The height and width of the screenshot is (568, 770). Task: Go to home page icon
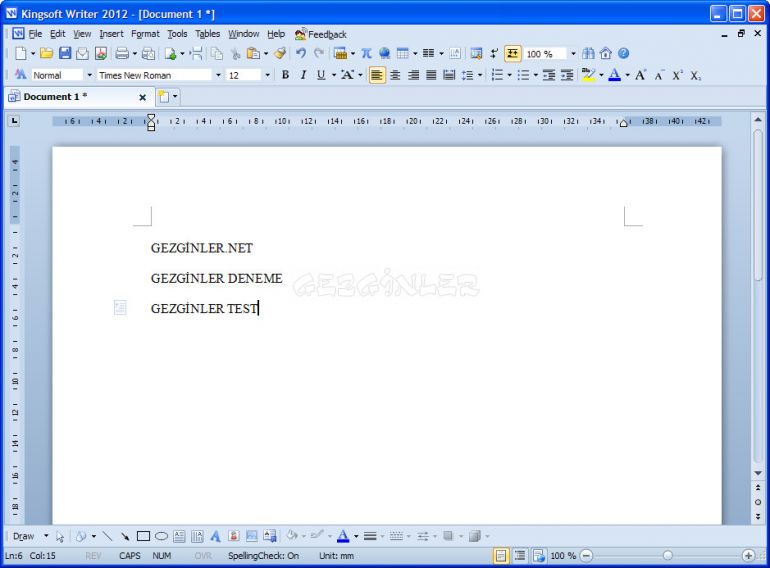(606, 54)
